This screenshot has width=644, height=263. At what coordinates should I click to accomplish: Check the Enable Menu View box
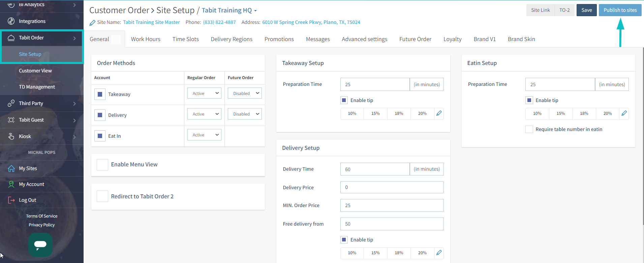pos(102,165)
